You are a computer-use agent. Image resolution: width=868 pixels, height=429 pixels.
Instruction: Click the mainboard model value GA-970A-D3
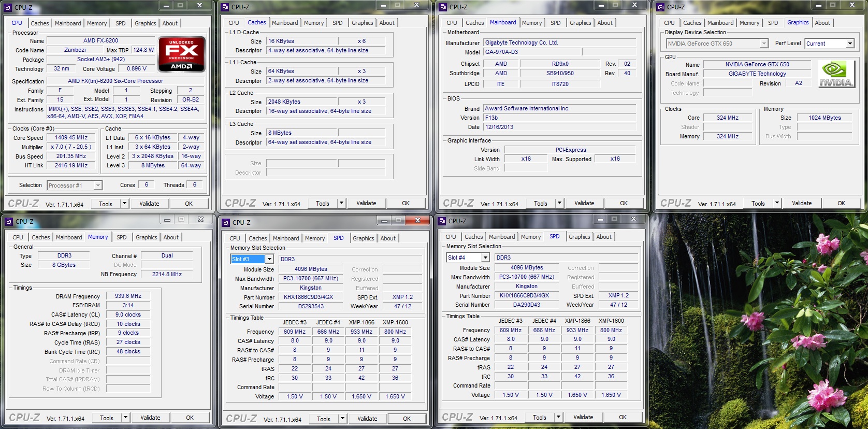point(532,52)
